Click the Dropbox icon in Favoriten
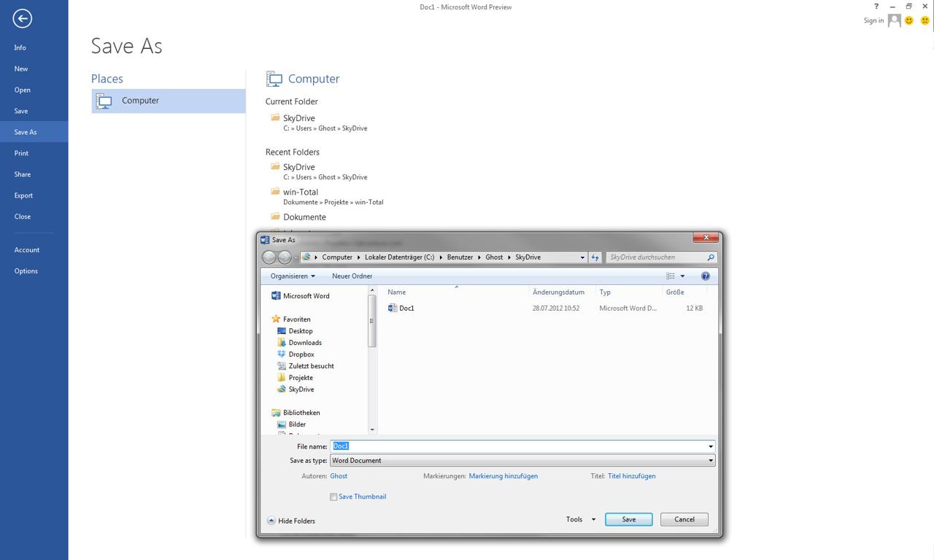934x560 pixels. tap(282, 354)
